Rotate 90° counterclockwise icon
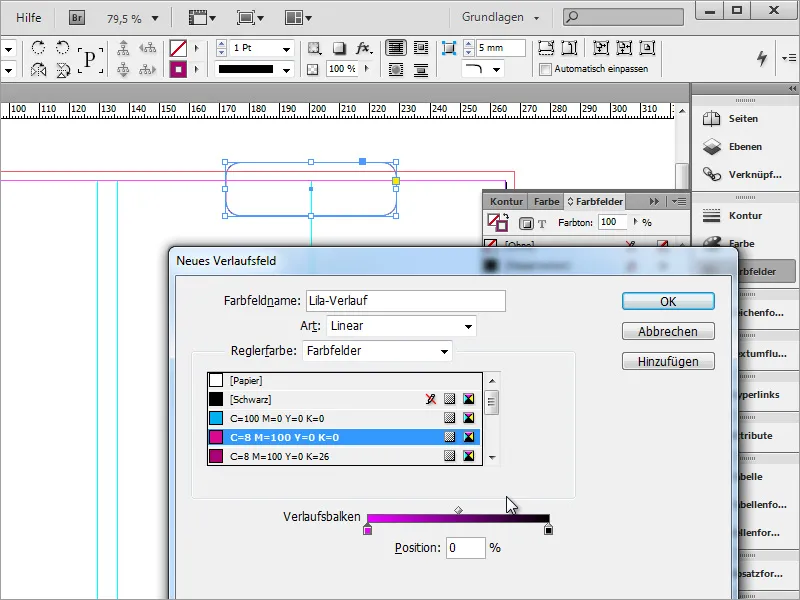Image resolution: width=800 pixels, height=600 pixels. [62, 48]
